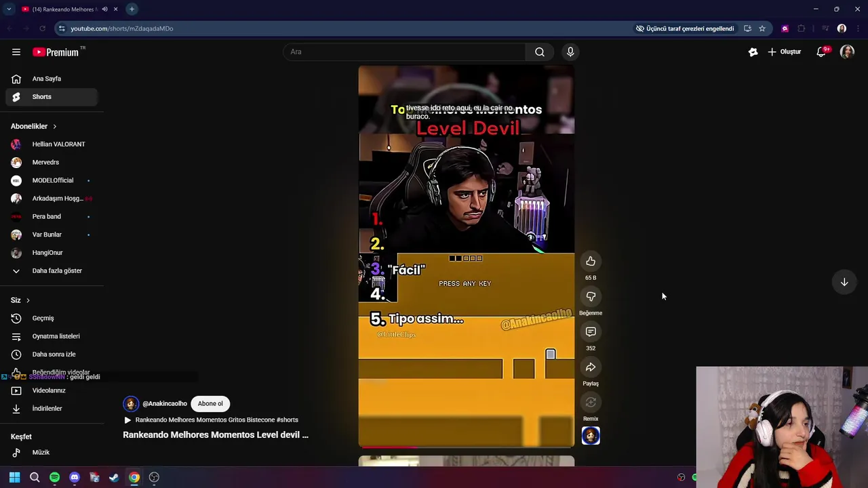
Task: Share the Short via Paylaş
Action: coord(591,367)
